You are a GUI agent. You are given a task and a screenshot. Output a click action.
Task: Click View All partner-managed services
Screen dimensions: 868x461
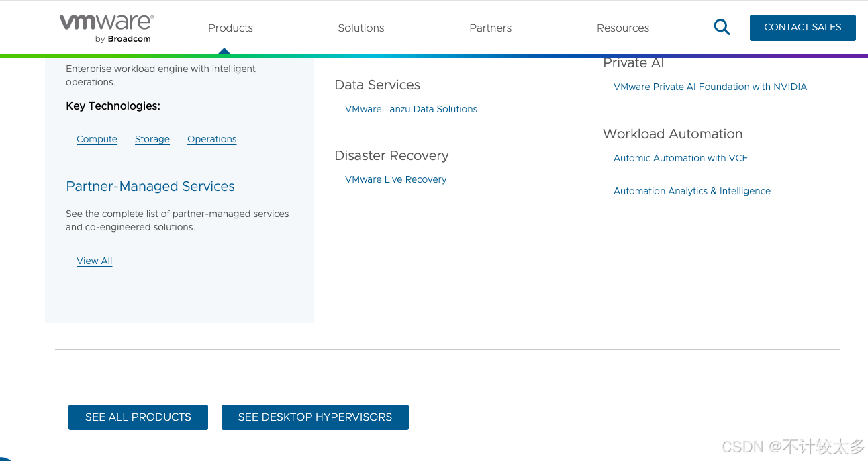coord(95,261)
